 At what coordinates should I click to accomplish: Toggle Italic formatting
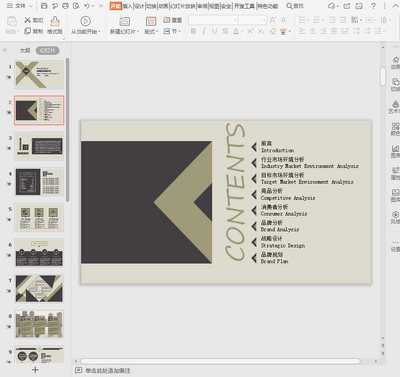(x=204, y=31)
